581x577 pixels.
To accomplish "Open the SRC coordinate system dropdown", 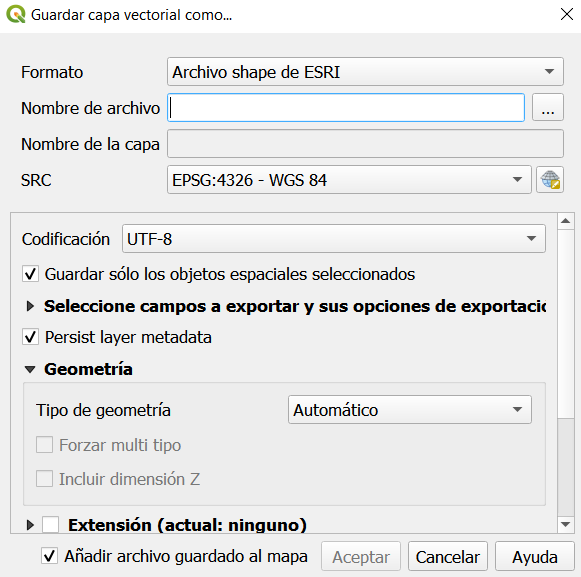I will (349, 180).
